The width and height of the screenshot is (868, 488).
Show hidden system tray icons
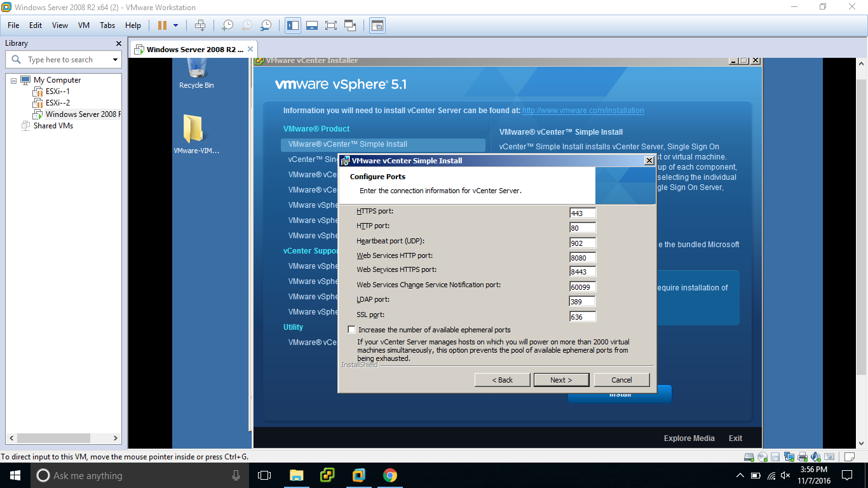tap(740, 475)
